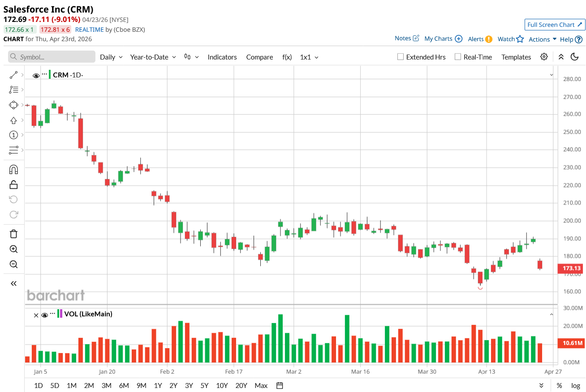This screenshot has width=586, height=392.
Task: Open the Daily frequency dropdown
Action: (111, 57)
